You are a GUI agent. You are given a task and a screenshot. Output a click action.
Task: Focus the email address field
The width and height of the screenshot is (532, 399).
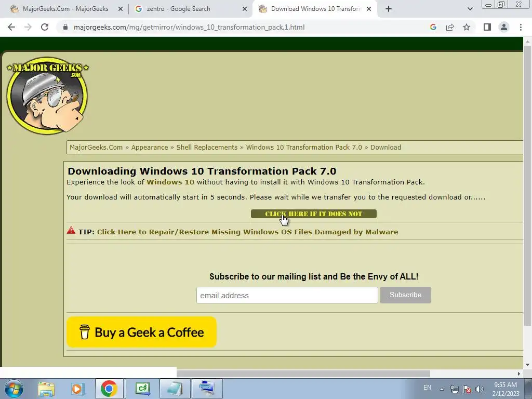pos(287,295)
